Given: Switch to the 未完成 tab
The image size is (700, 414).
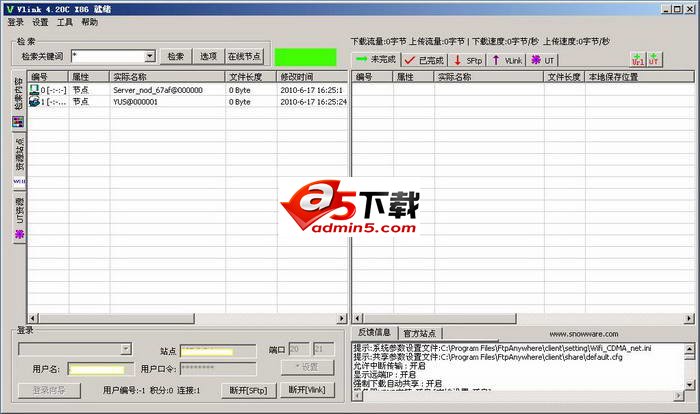Looking at the screenshot, I should [x=376, y=59].
